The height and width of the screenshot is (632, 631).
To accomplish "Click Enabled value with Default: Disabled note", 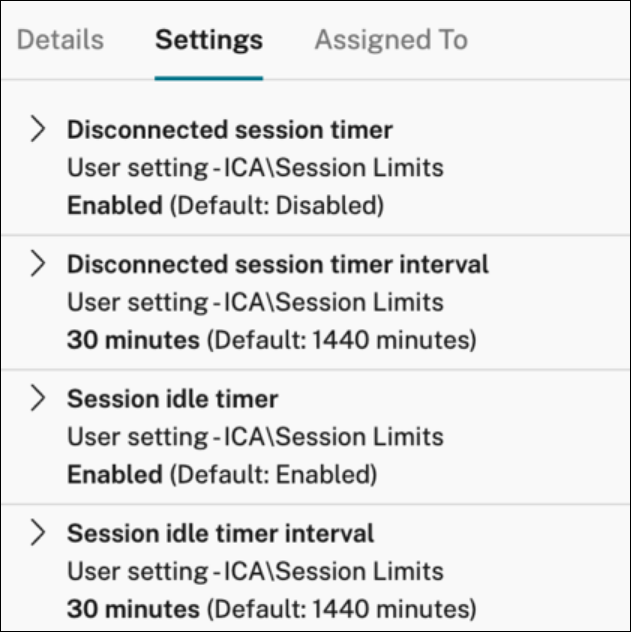I will click(114, 206).
